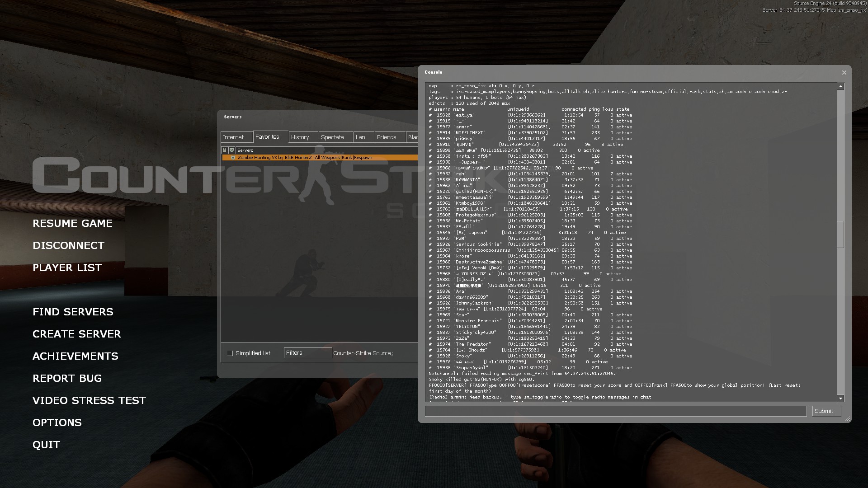Click Quit in main menu
This screenshot has width=868, height=488.
[46, 445]
